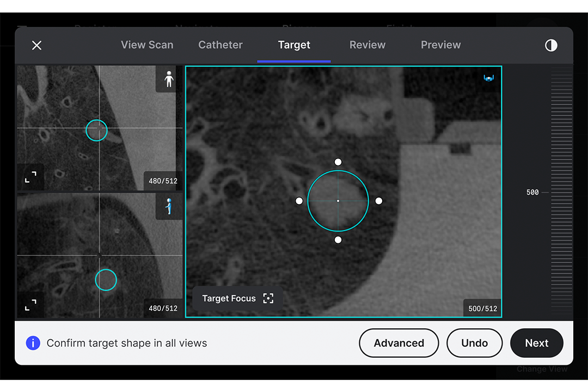Open the contrast adjustment icon
Viewport: 588px width, 392px height.
click(x=550, y=45)
